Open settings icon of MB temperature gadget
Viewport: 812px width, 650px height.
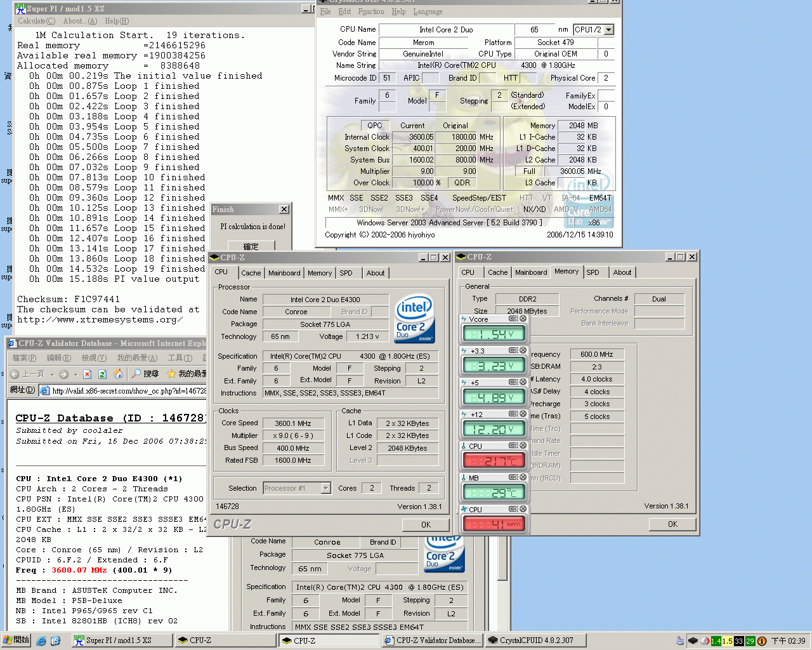(x=513, y=477)
